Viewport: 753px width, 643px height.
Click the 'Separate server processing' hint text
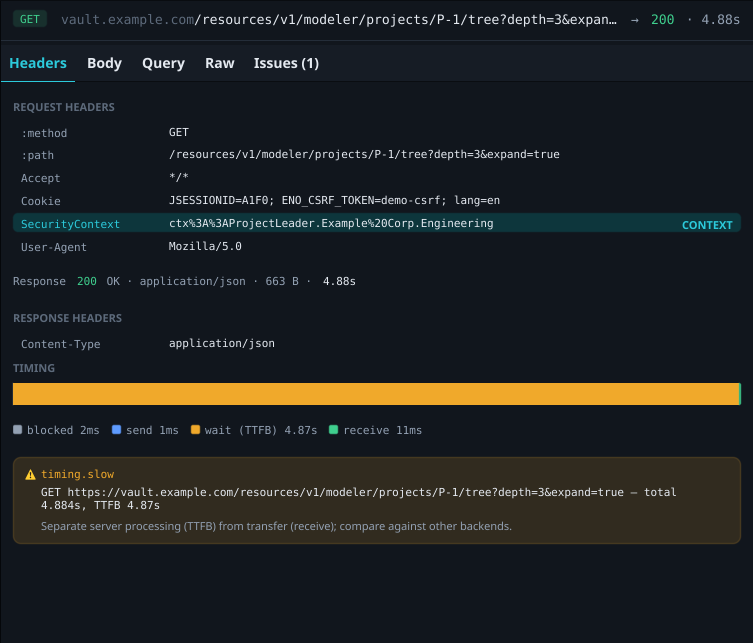click(x=276, y=526)
